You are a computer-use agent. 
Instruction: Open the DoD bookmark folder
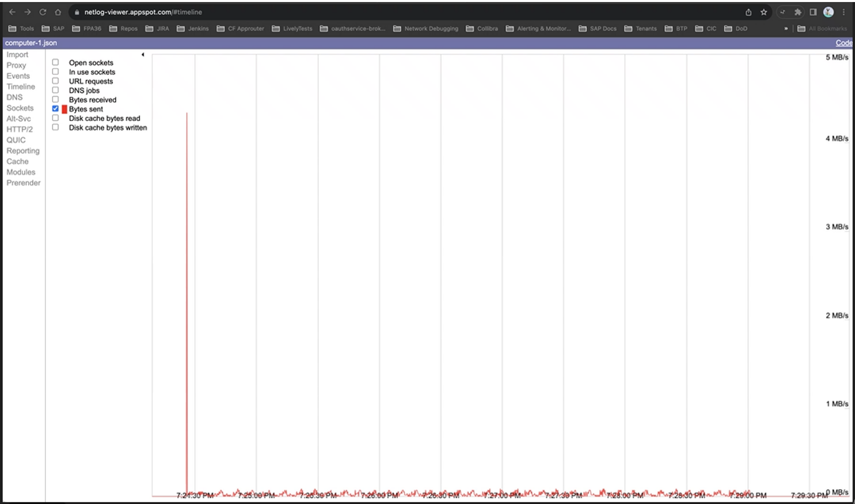[x=736, y=28]
